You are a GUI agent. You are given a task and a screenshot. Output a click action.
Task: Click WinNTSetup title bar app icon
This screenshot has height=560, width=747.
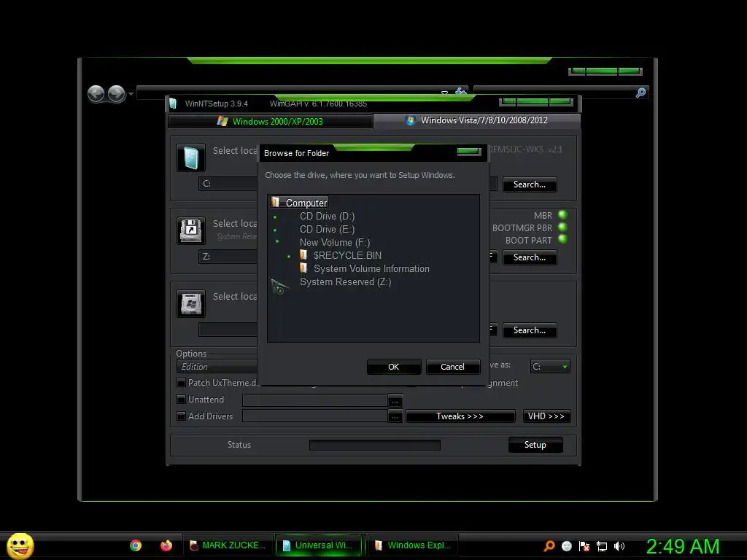click(173, 104)
